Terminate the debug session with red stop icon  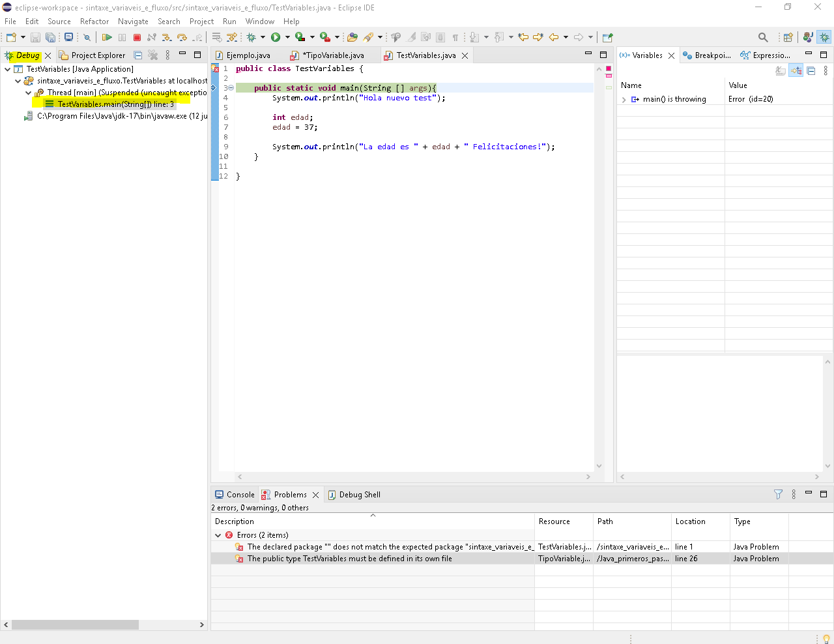(137, 37)
